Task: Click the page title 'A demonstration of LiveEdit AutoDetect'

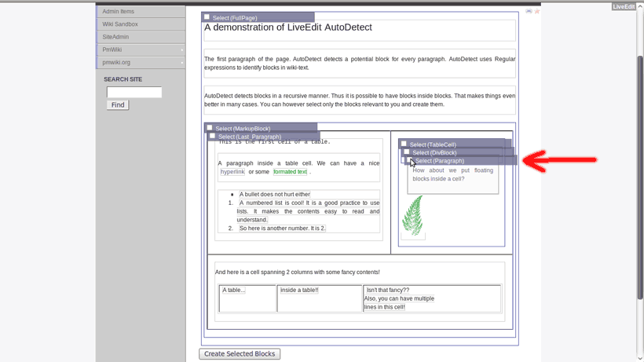Action: click(288, 27)
